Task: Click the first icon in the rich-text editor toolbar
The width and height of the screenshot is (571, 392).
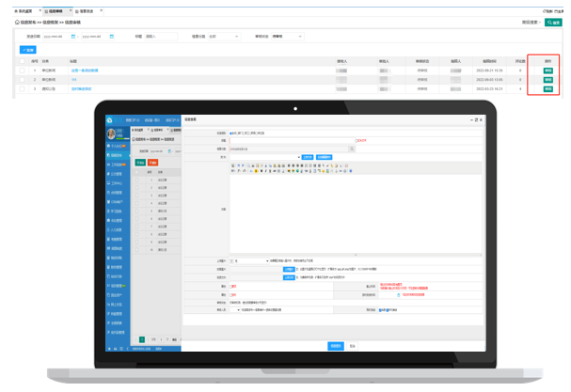Action: coord(231,165)
